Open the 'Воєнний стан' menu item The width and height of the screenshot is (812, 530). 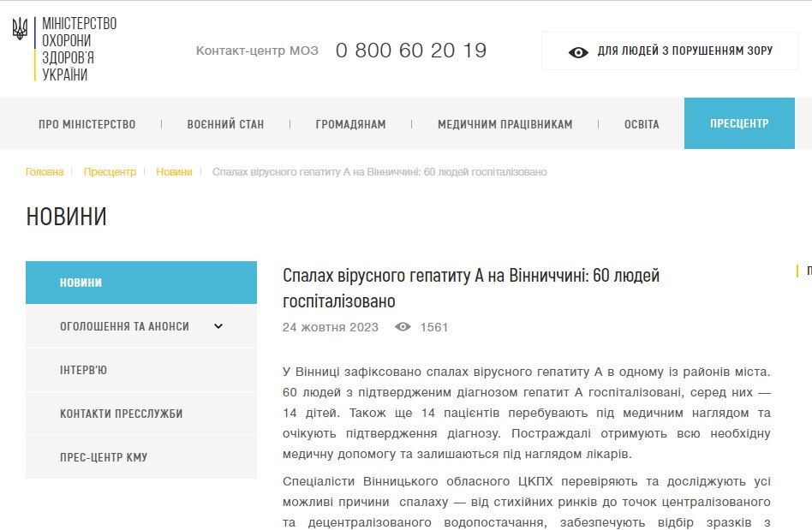tap(225, 124)
